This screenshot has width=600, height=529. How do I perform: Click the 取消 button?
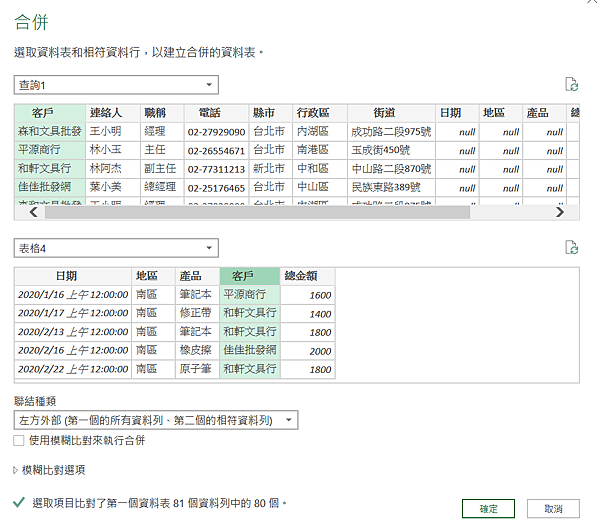click(553, 509)
